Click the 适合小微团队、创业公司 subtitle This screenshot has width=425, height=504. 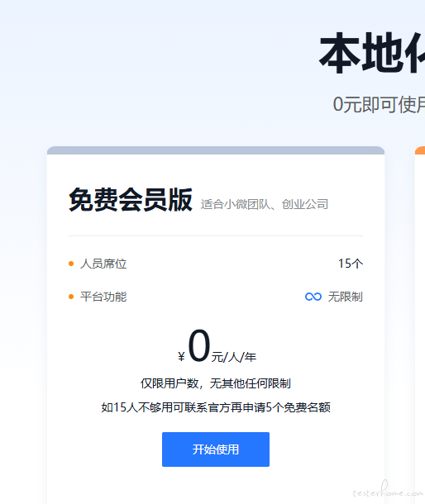pos(265,204)
